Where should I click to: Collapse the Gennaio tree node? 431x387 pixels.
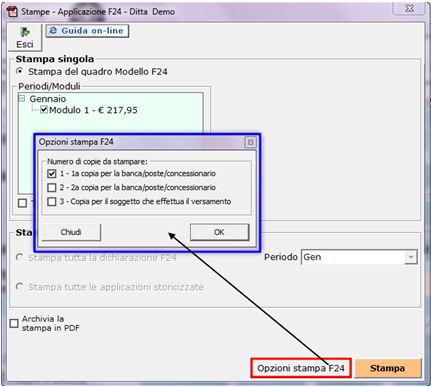pyautogui.click(x=22, y=98)
